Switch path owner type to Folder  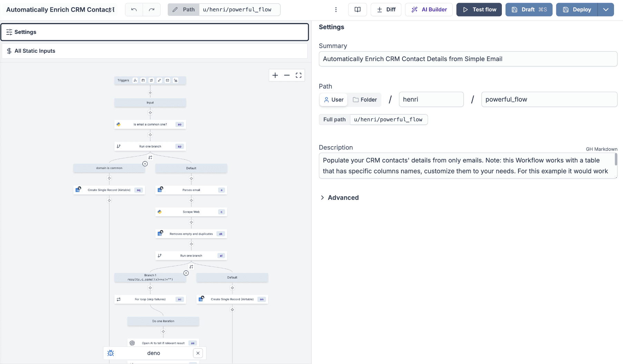[x=364, y=100]
